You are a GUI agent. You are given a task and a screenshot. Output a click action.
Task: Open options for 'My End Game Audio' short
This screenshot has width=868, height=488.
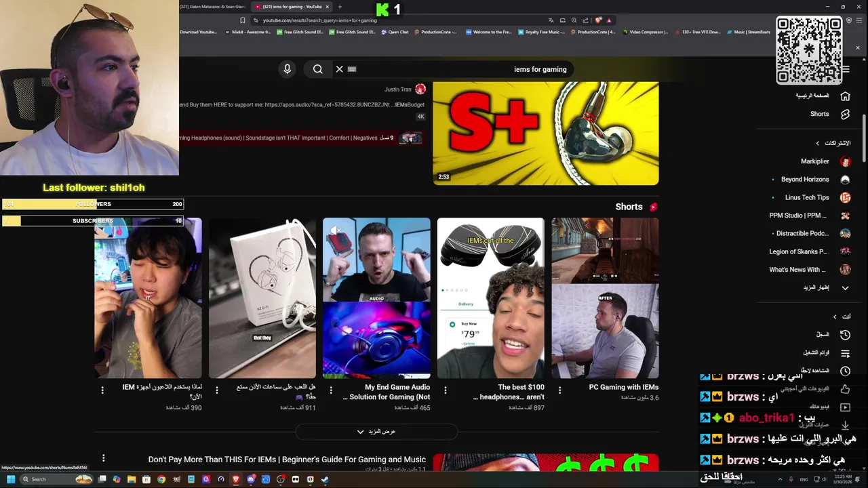(331, 390)
